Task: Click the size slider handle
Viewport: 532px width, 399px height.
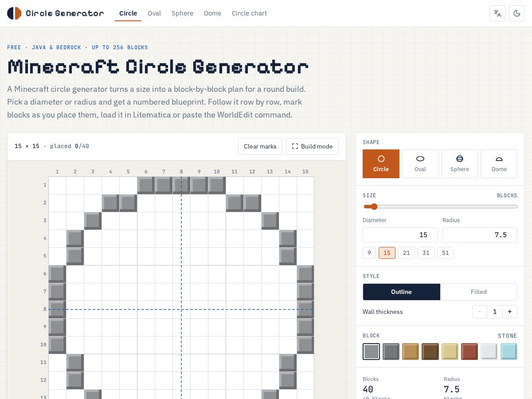Action: [x=374, y=207]
